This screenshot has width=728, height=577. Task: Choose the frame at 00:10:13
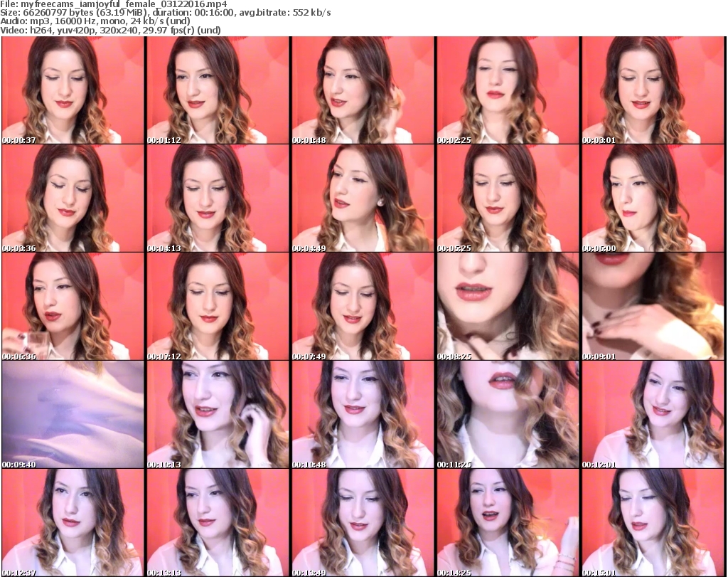coord(218,415)
